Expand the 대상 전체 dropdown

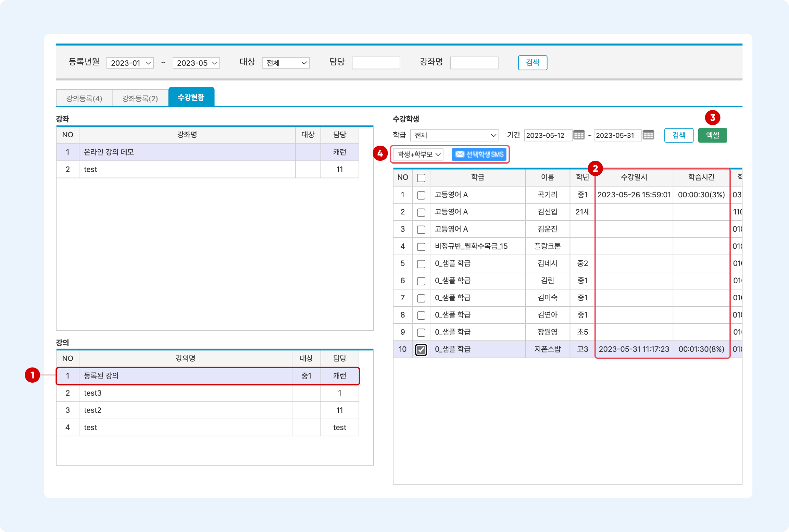click(x=285, y=63)
